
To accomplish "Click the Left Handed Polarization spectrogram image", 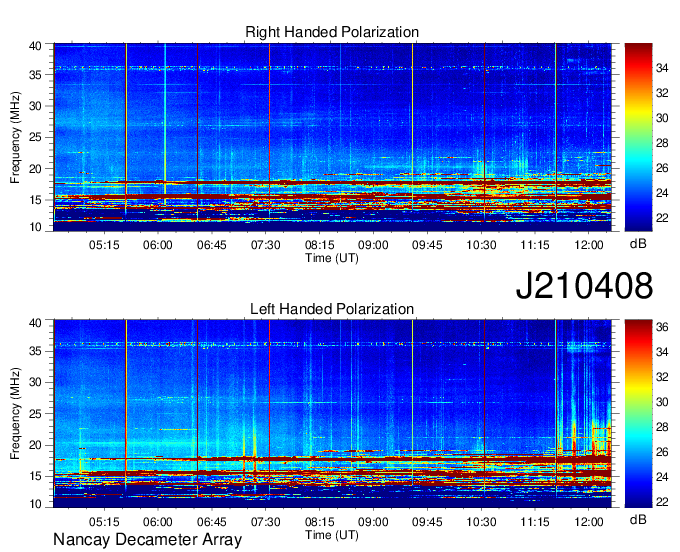I will coord(333,414).
